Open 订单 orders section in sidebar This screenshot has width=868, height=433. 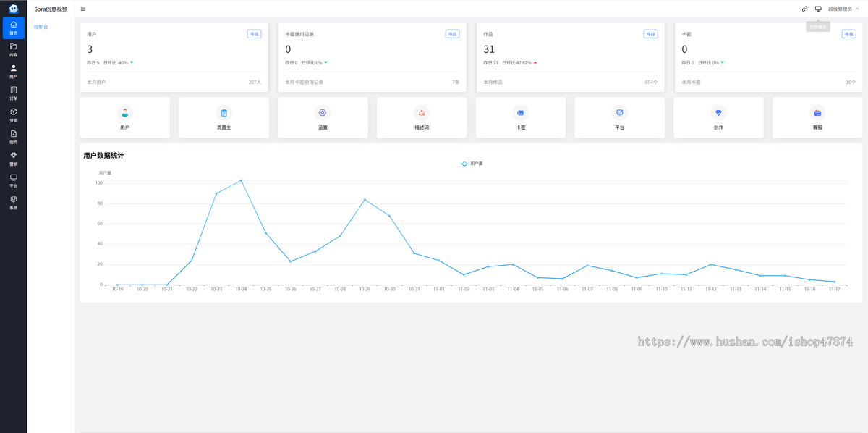13,93
